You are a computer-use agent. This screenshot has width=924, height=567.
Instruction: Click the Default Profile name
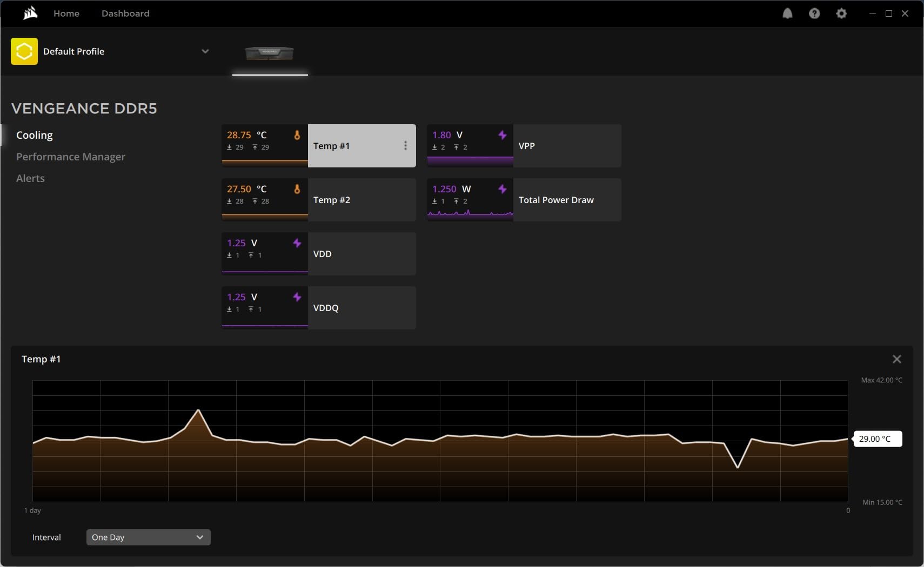pos(73,51)
